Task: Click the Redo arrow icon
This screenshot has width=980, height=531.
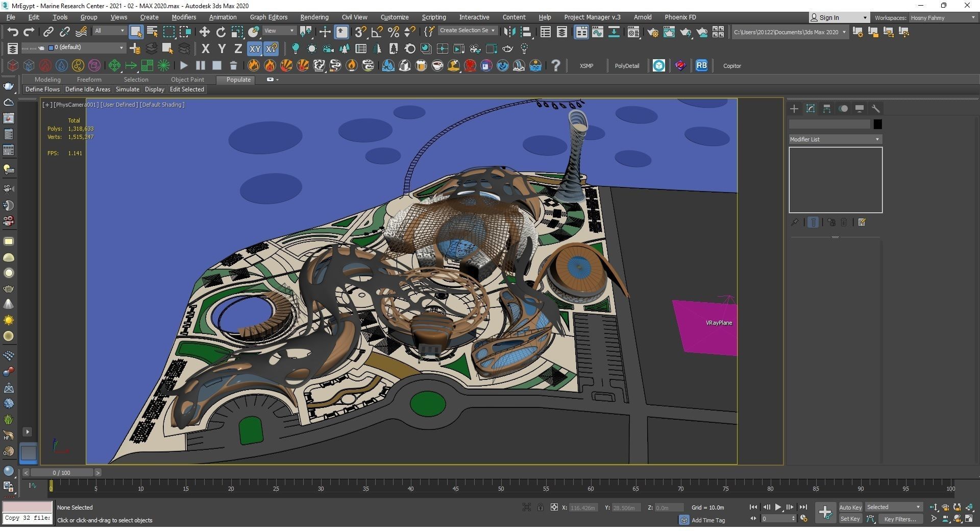Action: (x=29, y=32)
